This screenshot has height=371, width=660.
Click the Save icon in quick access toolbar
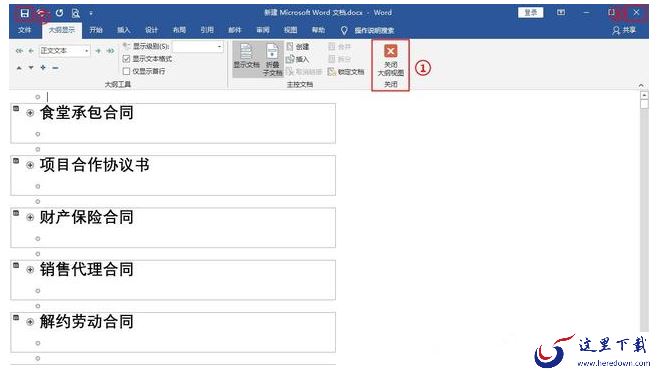(x=24, y=13)
